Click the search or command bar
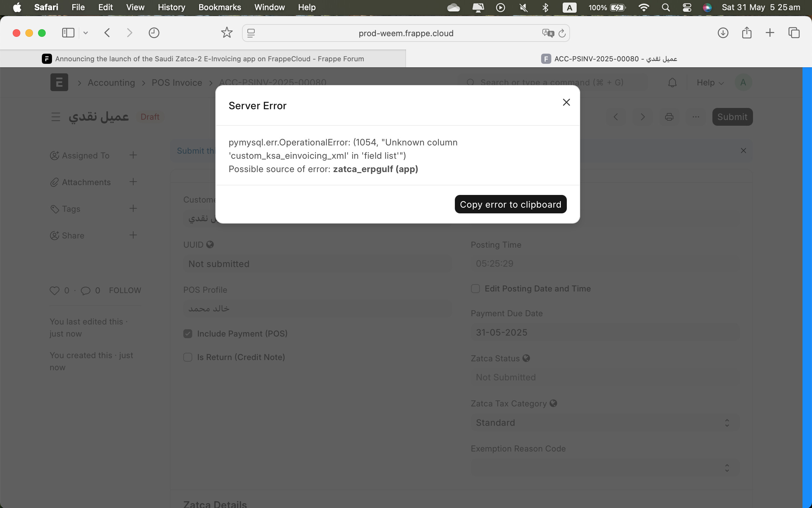The image size is (812, 508). coord(553,82)
